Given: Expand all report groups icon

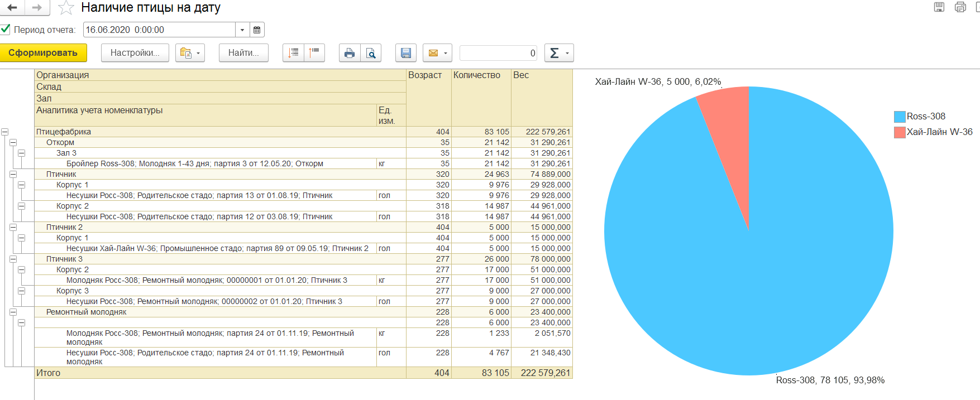Looking at the screenshot, I should tap(293, 53).
